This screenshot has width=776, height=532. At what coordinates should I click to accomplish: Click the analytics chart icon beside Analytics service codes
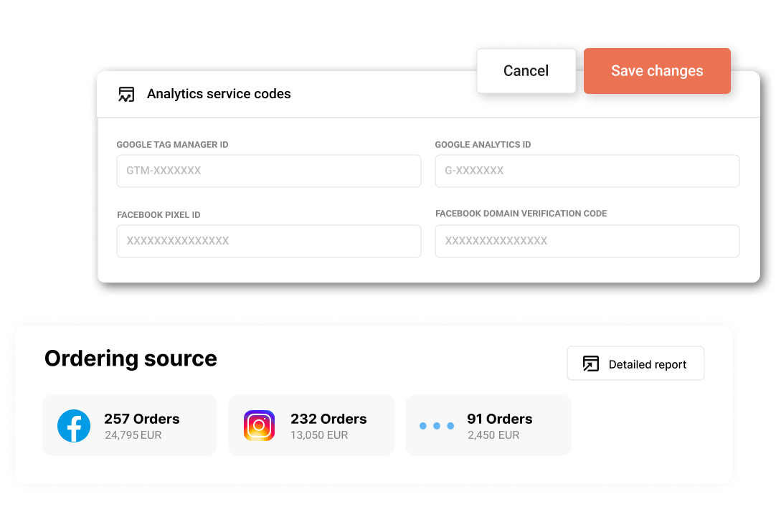click(x=126, y=93)
